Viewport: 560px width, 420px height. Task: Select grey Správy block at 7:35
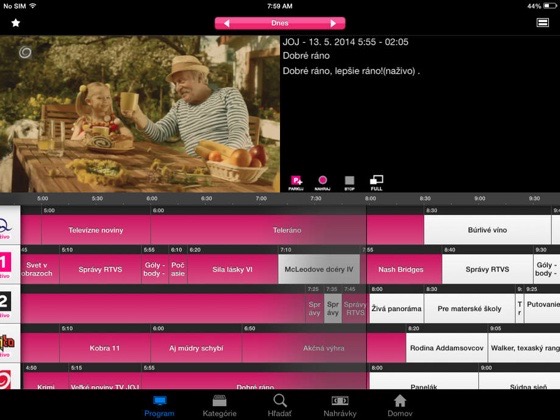pyautogui.click(x=333, y=309)
